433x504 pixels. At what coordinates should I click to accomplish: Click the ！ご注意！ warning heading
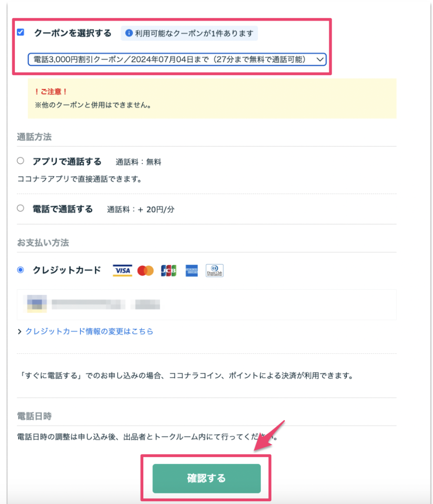click(x=51, y=92)
